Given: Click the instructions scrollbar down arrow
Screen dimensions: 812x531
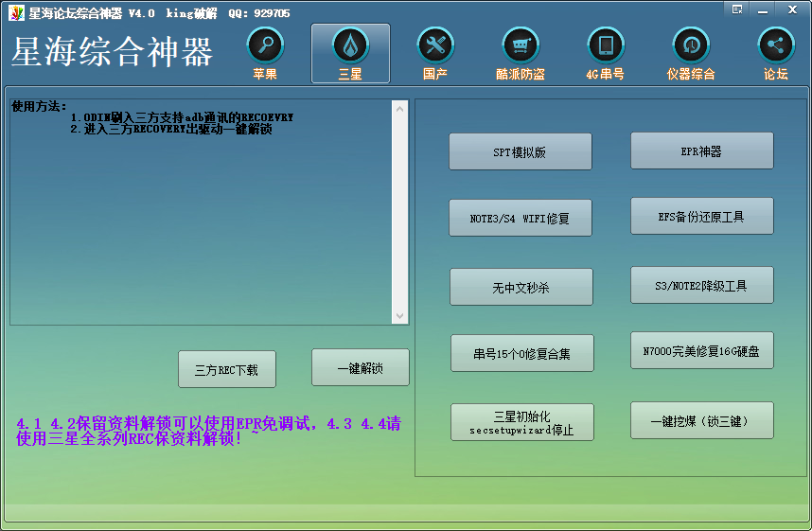Looking at the screenshot, I should pos(399,315).
